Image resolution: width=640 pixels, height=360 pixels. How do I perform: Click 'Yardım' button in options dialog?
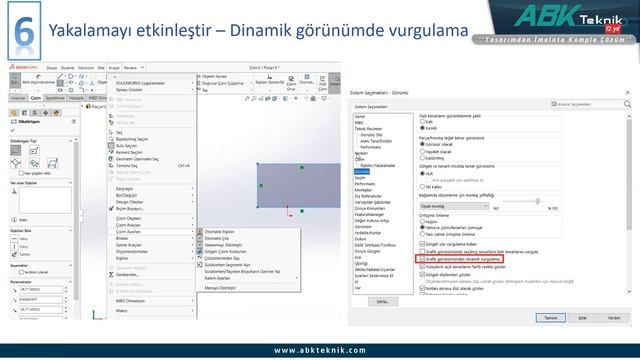pyautogui.click(x=614, y=318)
